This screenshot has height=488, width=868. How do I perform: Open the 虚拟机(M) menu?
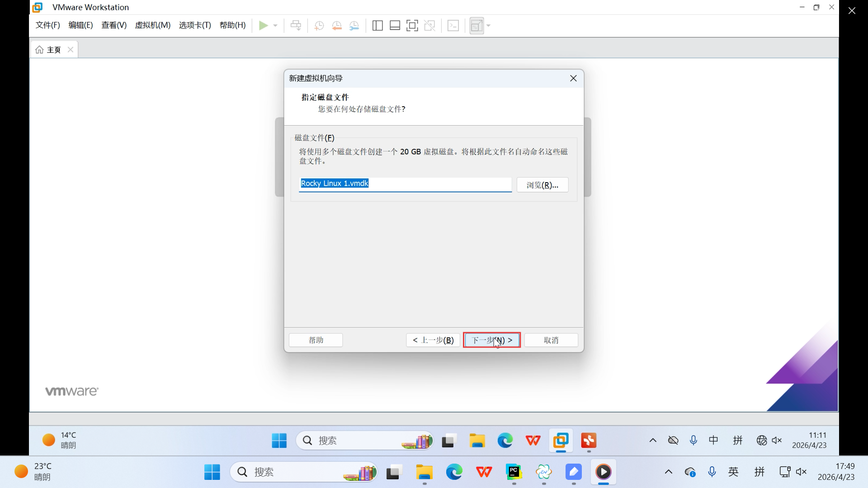point(152,25)
